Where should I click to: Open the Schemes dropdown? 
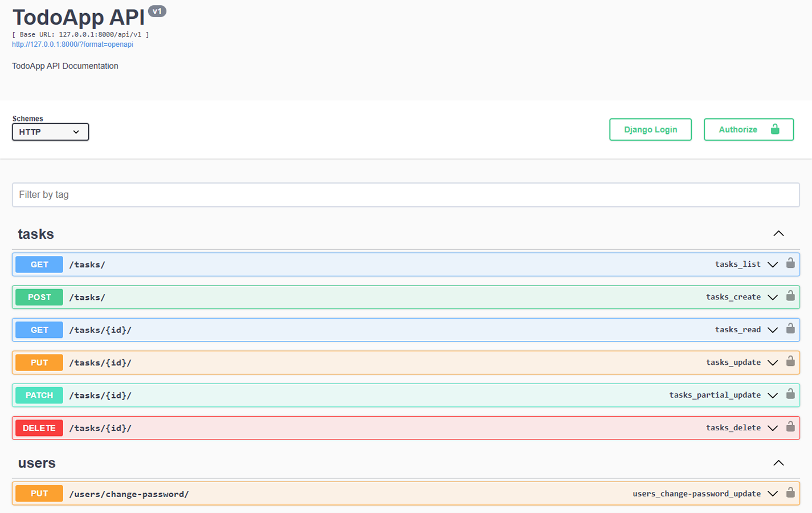(x=50, y=132)
